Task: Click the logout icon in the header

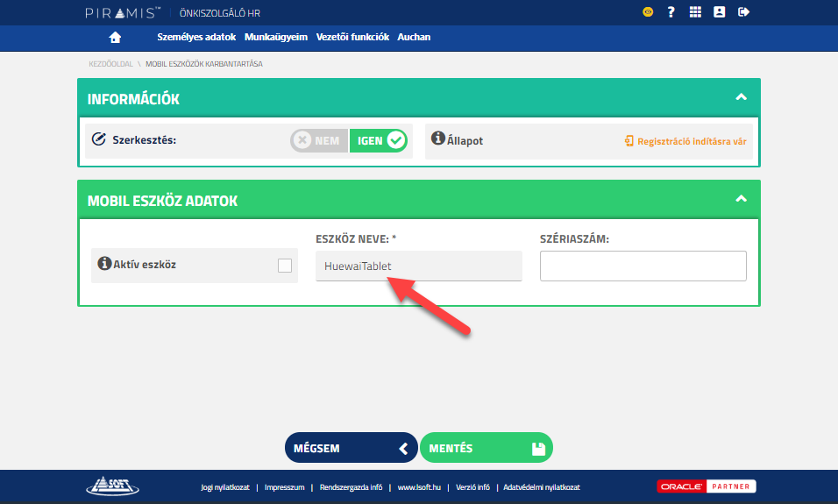Action: tap(743, 12)
